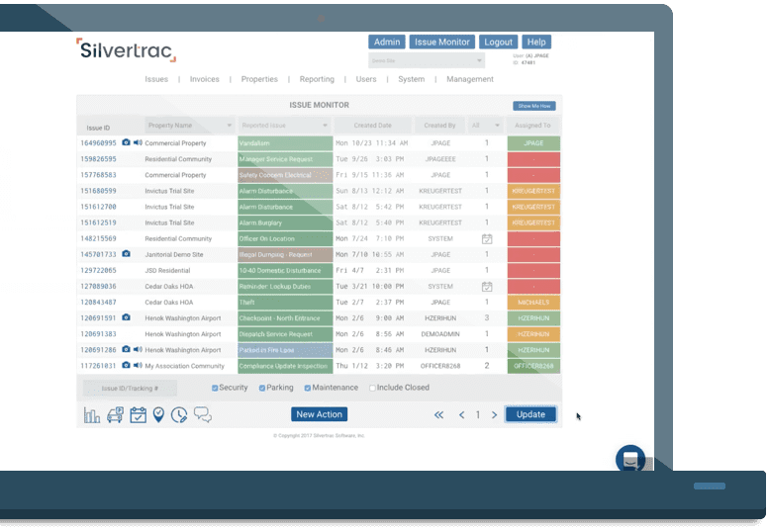This screenshot has height=532, width=769.
Task: Click green Vandalism issue cell
Action: pyautogui.click(x=285, y=143)
